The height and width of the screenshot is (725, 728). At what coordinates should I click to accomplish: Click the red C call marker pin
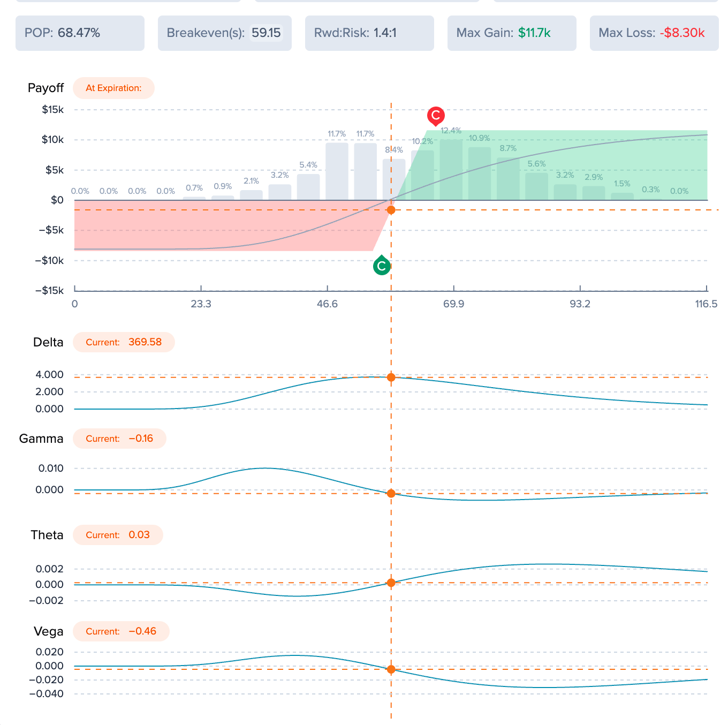coord(436,116)
